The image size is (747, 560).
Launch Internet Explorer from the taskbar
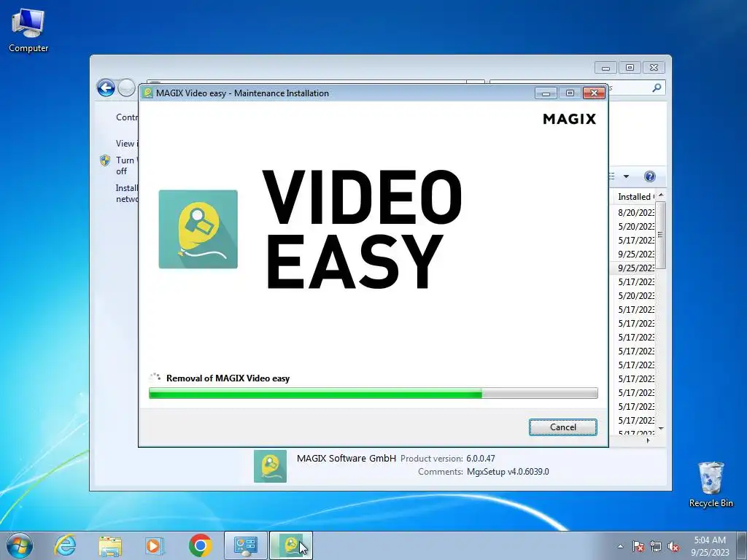[x=65, y=545]
